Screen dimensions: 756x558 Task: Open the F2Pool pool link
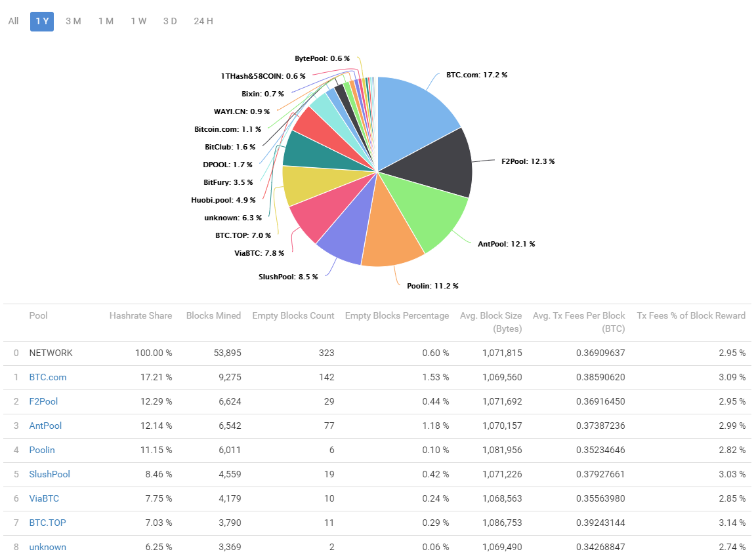click(43, 401)
